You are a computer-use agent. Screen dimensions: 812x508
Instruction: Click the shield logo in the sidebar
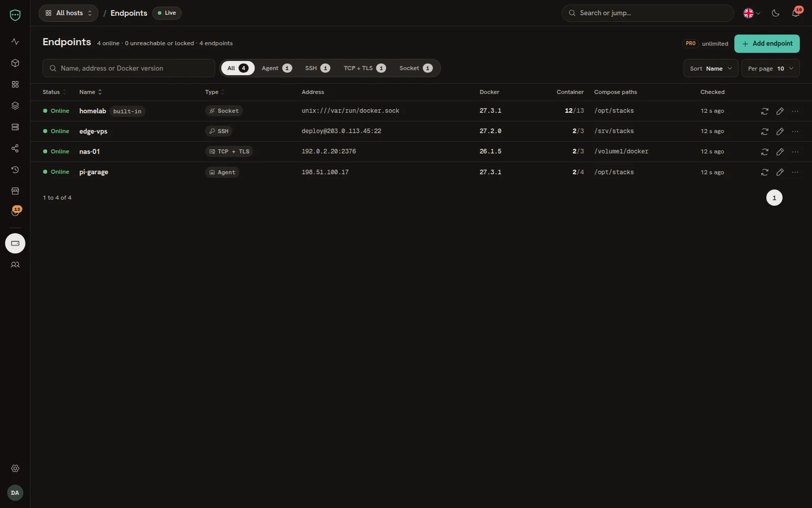coord(15,15)
